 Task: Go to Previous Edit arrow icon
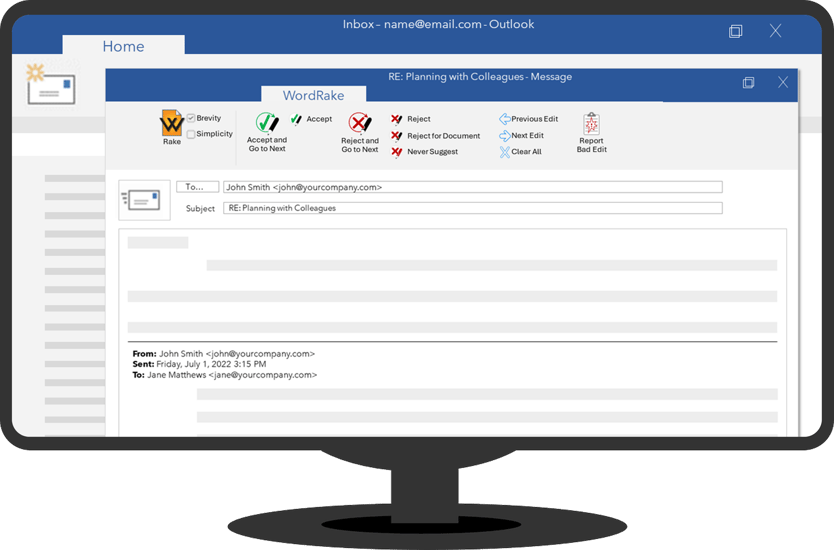(505, 119)
